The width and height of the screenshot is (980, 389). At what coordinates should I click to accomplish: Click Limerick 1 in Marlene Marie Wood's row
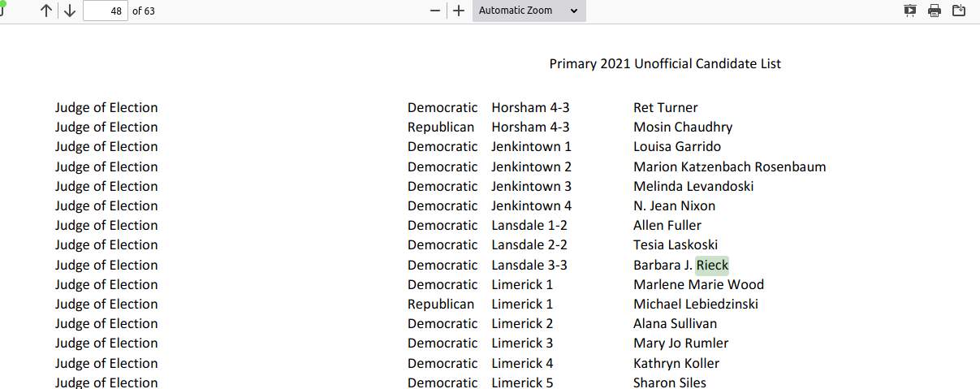[x=522, y=284]
